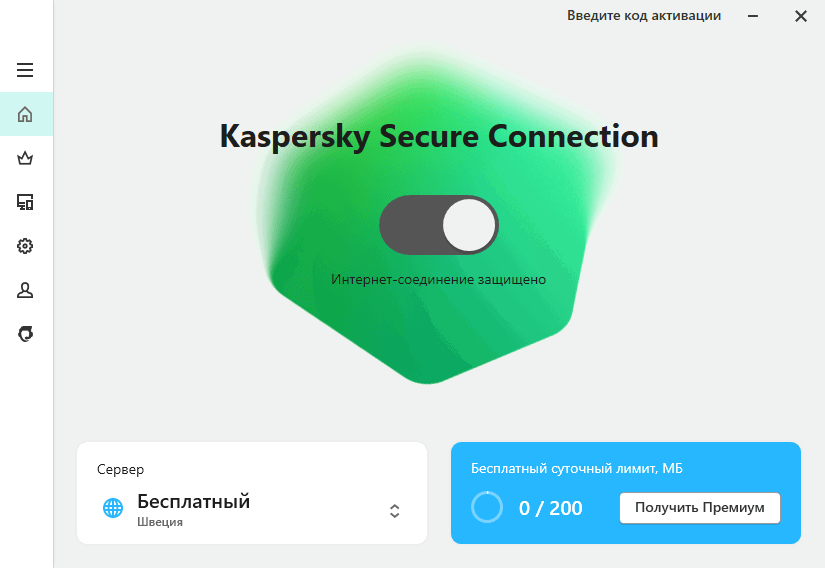The width and height of the screenshot is (825, 568).
Task: Click the Бесплатный суточный лимит label
Action: [x=577, y=469]
